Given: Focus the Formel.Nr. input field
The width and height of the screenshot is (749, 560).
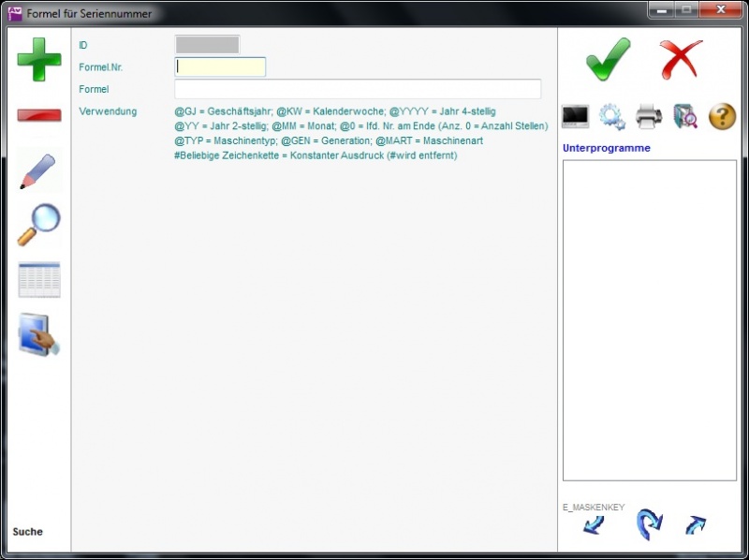Looking at the screenshot, I should click(220, 66).
